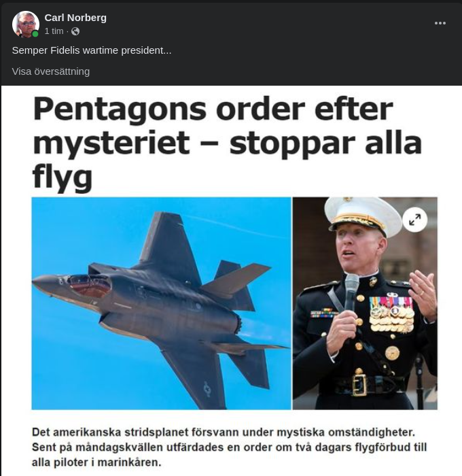The image size is (462, 476).
Task: Open the F-35 fighter jet photo
Action: [x=162, y=303]
